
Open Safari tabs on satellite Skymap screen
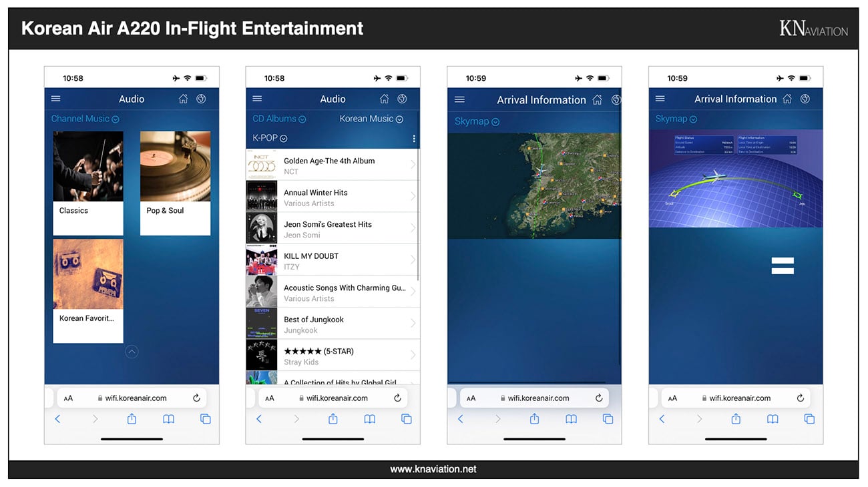point(608,419)
